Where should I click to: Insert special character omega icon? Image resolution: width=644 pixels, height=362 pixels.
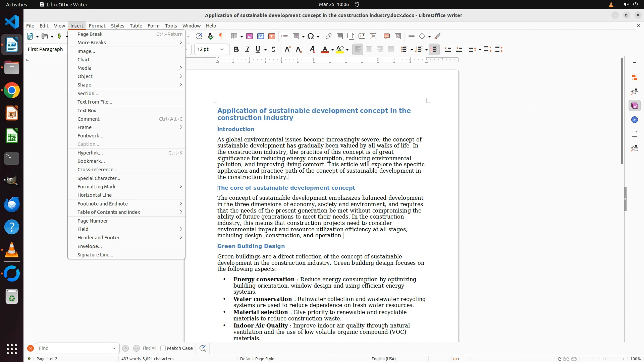(311, 36)
